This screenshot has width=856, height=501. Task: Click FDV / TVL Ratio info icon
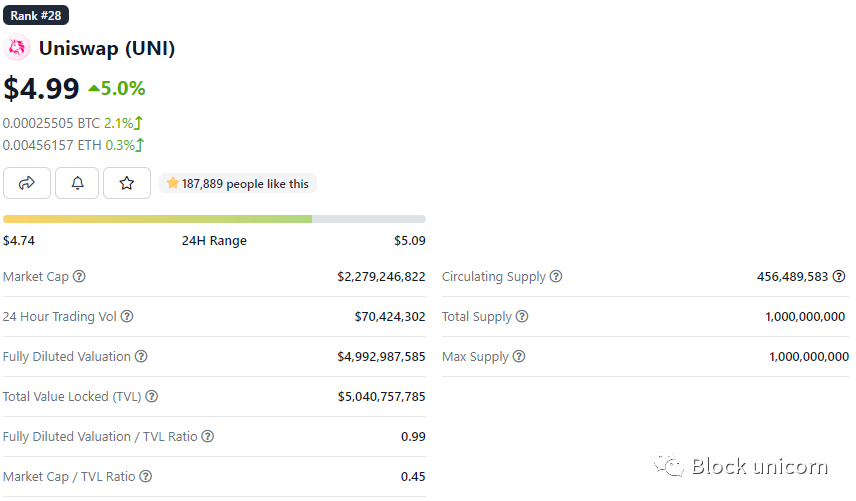tap(207, 437)
